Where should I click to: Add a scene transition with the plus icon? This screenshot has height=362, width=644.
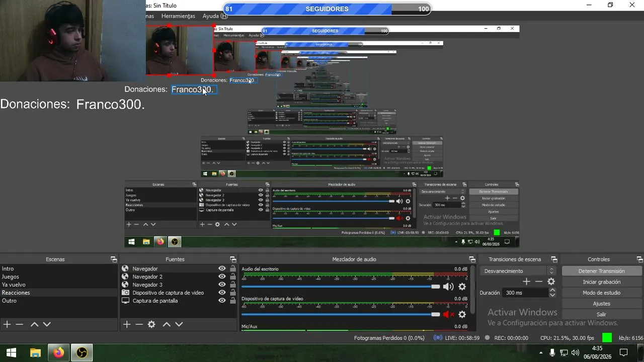pyautogui.click(x=526, y=282)
